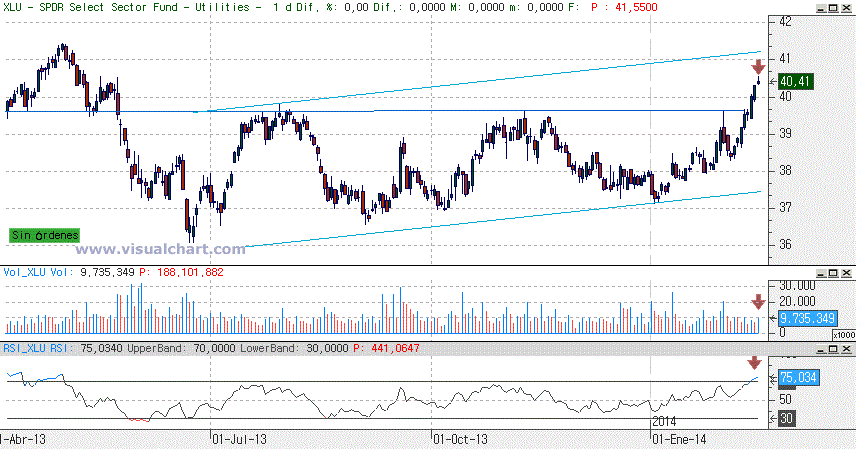Click the 38 price axis label
Image resolution: width=856 pixels, height=449 pixels.
pos(785,170)
